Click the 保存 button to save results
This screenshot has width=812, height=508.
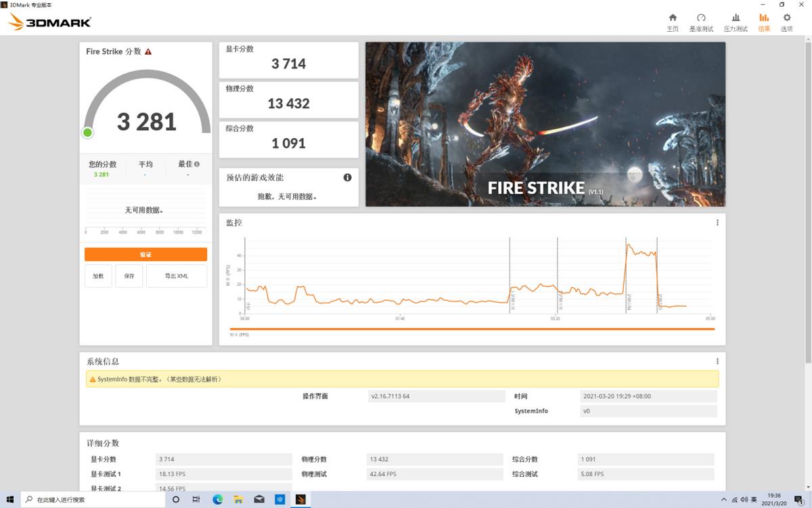[x=129, y=276]
